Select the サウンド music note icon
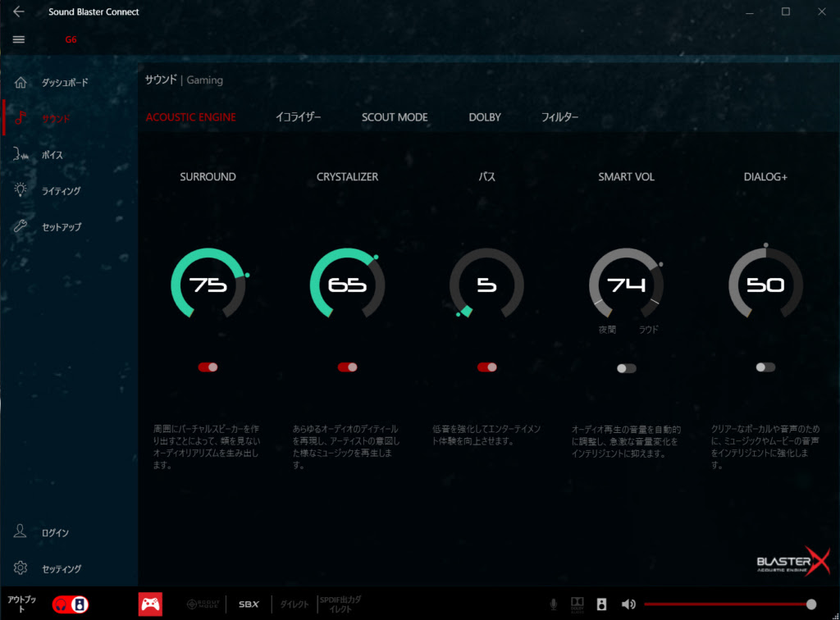840x620 pixels. click(21, 118)
